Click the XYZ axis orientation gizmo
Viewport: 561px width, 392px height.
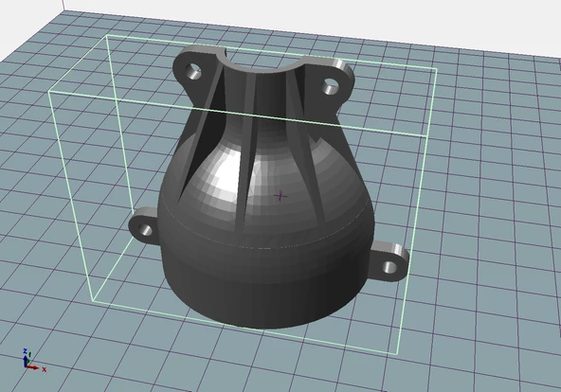(x=34, y=360)
